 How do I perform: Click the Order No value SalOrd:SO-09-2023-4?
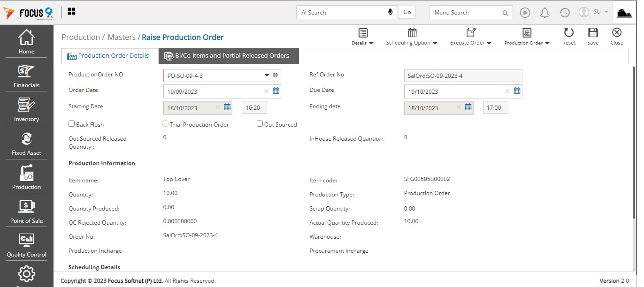[191, 235]
